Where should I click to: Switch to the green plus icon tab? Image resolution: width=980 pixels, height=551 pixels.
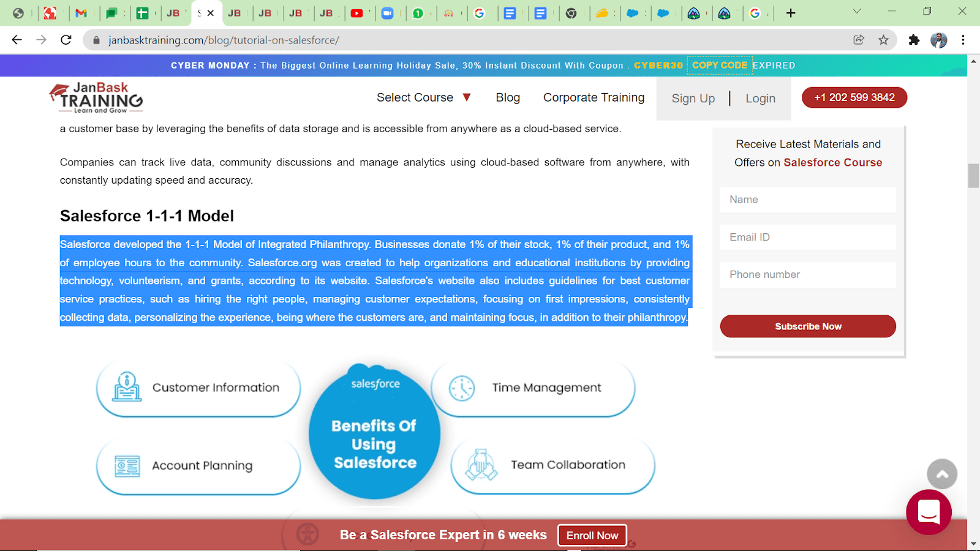click(142, 13)
